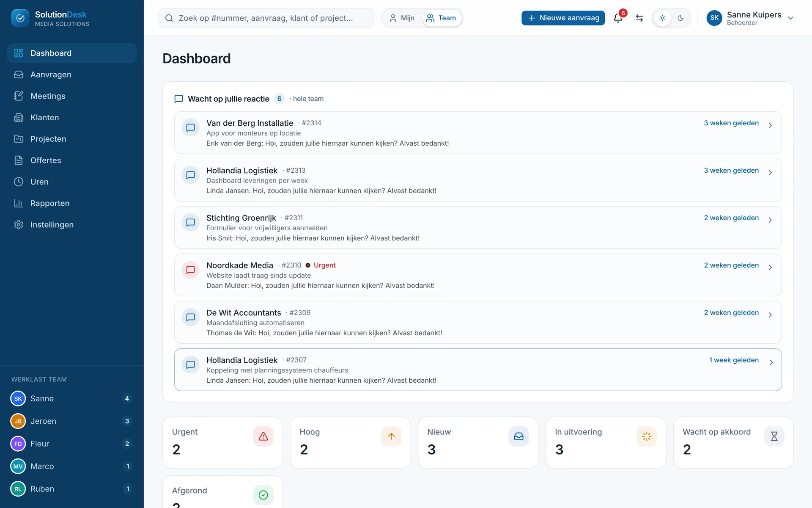The width and height of the screenshot is (812, 508).
Task: Open the notifications bell
Action: click(x=618, y=18)
